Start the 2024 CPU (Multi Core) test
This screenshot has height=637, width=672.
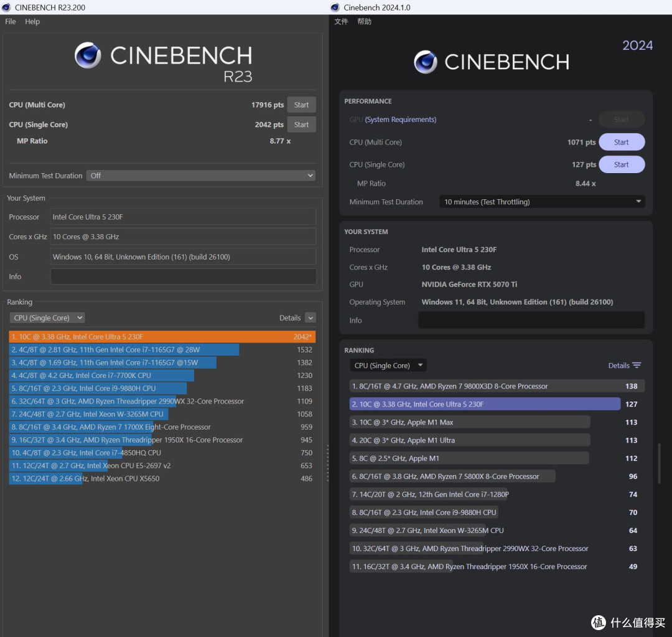(x=622, y=142)
